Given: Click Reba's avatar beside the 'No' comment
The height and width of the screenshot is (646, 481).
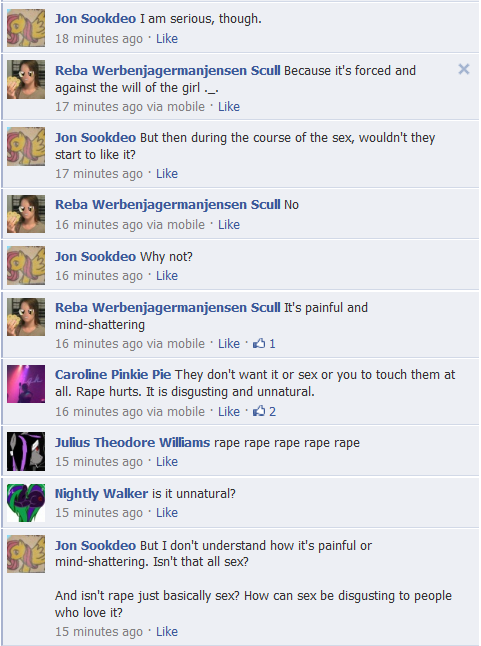Looking at the screenshot, I should click(x=26, y=214).
